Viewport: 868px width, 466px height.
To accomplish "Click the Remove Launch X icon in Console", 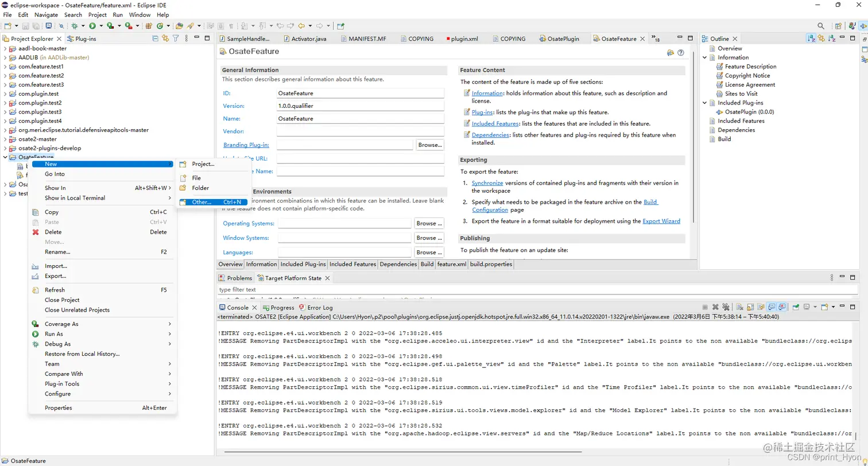I will (715, 307).
